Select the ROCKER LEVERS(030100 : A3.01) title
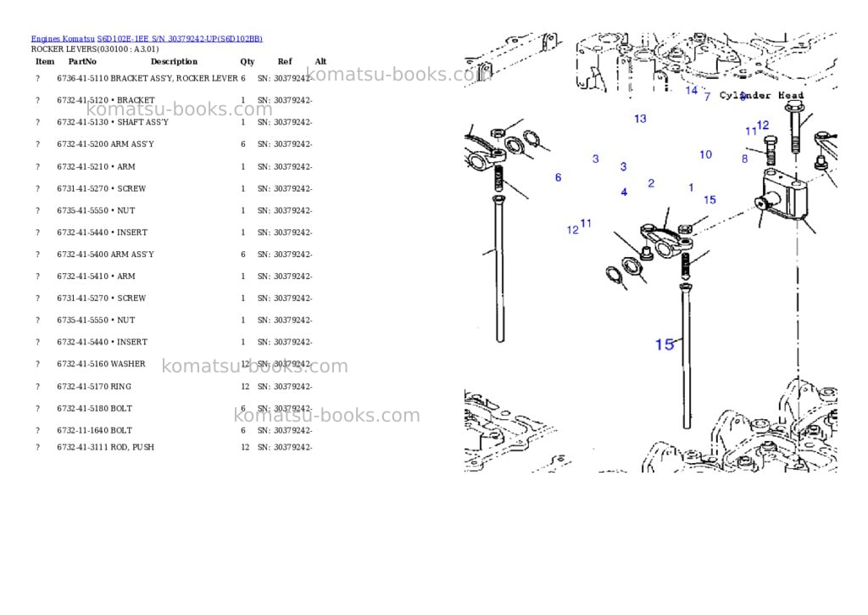Image resolution: width=868 pixels, height=615 pixels. (95, 48)
